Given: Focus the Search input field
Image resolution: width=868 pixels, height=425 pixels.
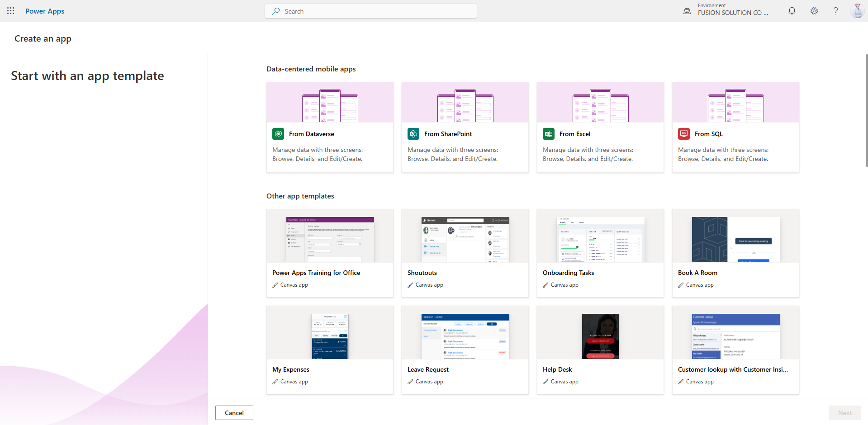Looking at the screenshot, I should point(371,11).
